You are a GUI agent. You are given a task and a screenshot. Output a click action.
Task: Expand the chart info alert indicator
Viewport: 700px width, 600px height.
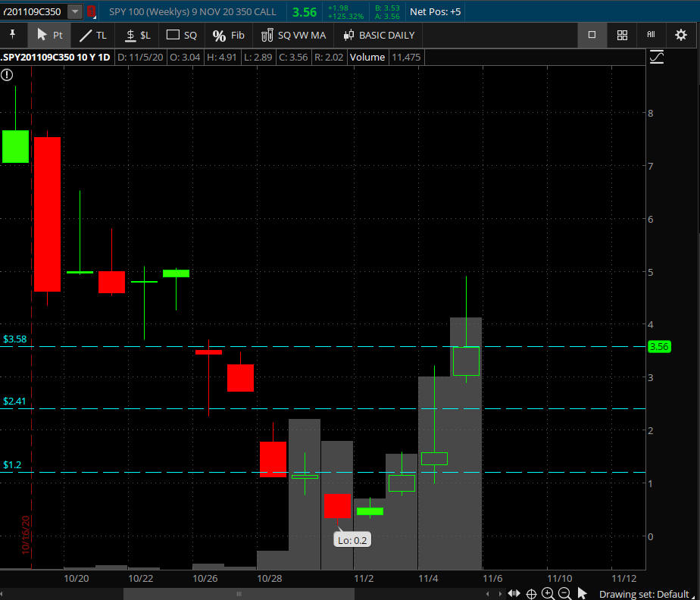(7, 74)
